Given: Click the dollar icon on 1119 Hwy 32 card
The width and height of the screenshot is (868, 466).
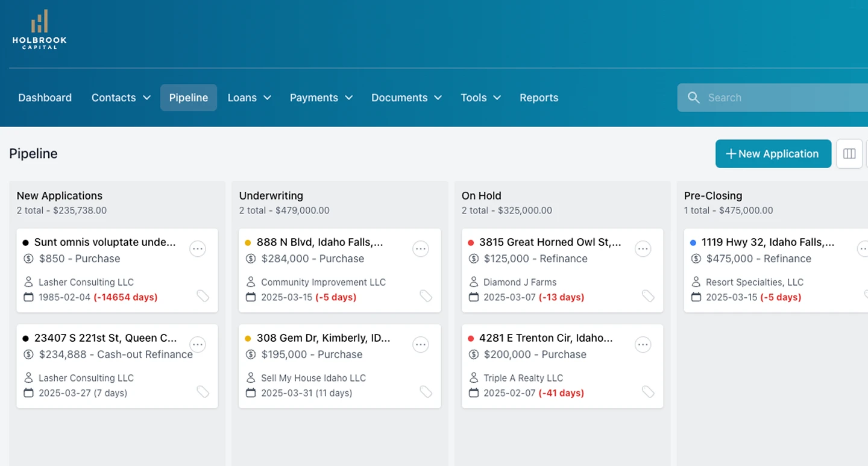Looking at the screenshot, I should pos(696,259).
